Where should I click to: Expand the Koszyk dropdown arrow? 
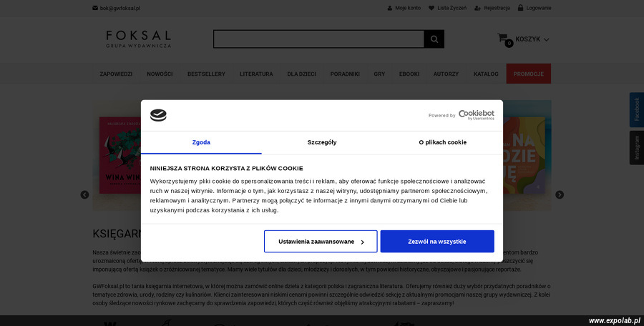tap(546, 40)
